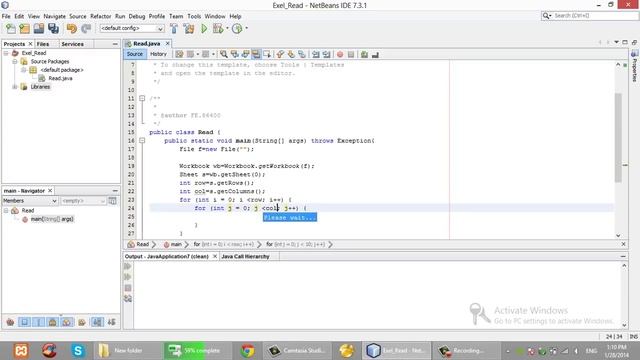Toggle Sort by Name in the Navigator
The width and height of the screenshot is (640, 360).
[97, 322]
